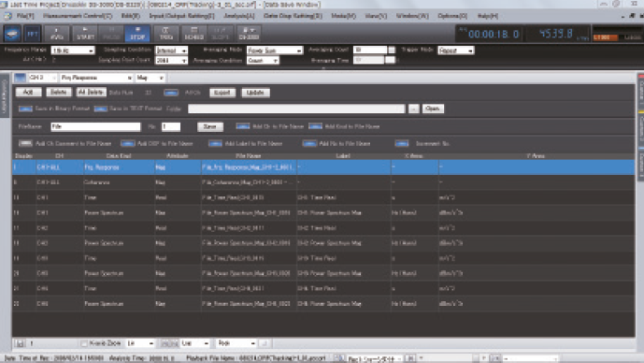The image size is (644, 363).
Task: Open the Window menu
Action: coord(412,16)
